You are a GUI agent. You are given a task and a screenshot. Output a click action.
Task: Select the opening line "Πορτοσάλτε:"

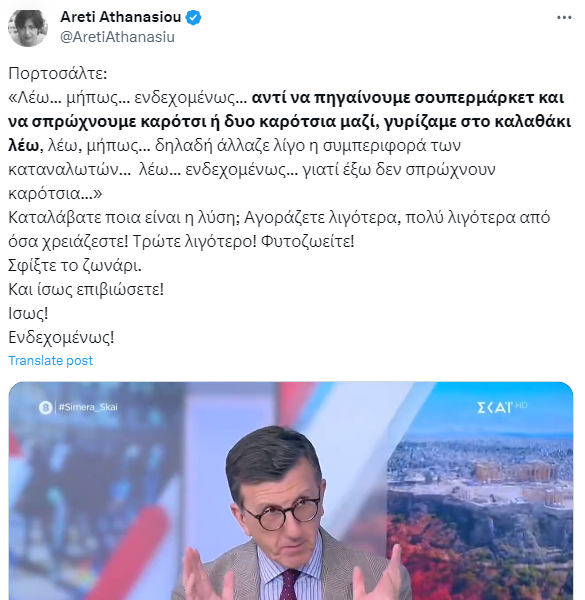point(58,73)
